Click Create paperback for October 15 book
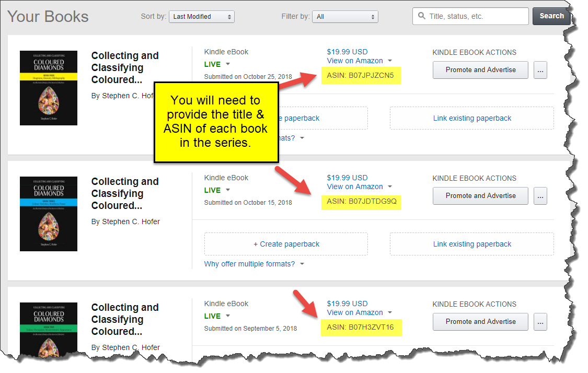Image resolution: width=588 pixels, height=373 pixels. (x=286, y=244)
